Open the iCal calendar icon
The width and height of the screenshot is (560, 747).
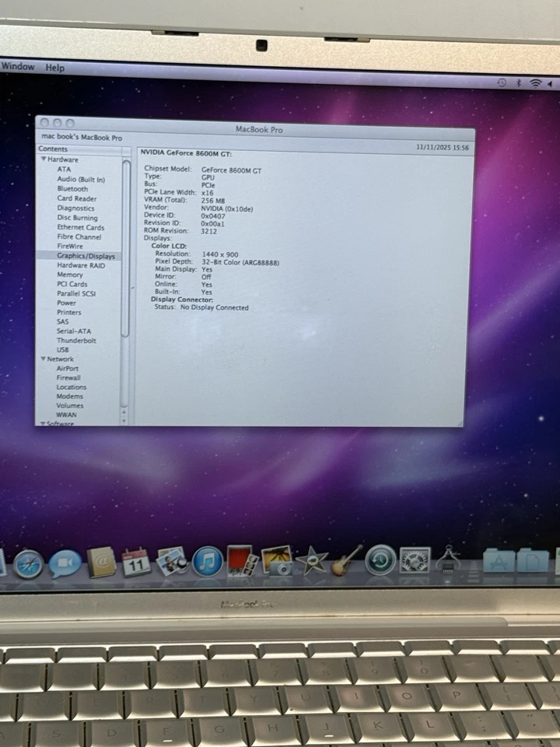pyautogui.click(x=136, y=562)
